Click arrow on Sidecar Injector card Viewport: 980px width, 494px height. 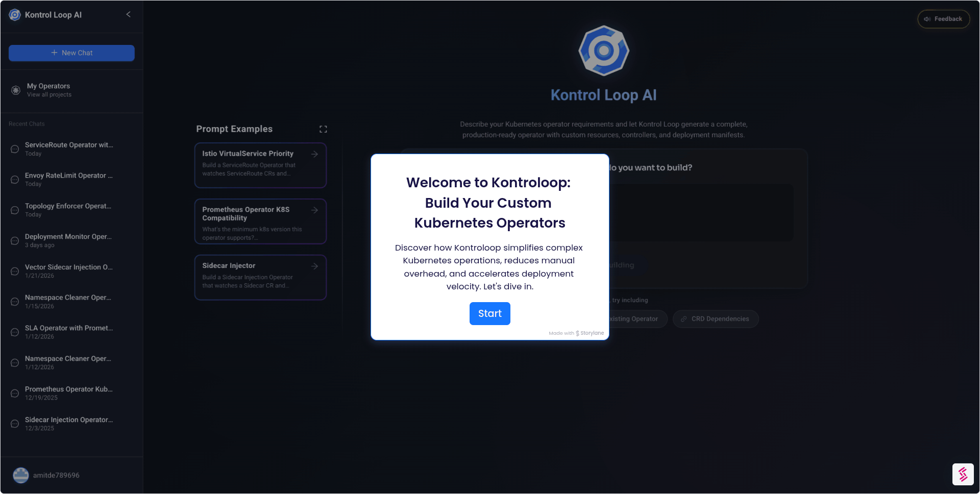pos(314,266)
